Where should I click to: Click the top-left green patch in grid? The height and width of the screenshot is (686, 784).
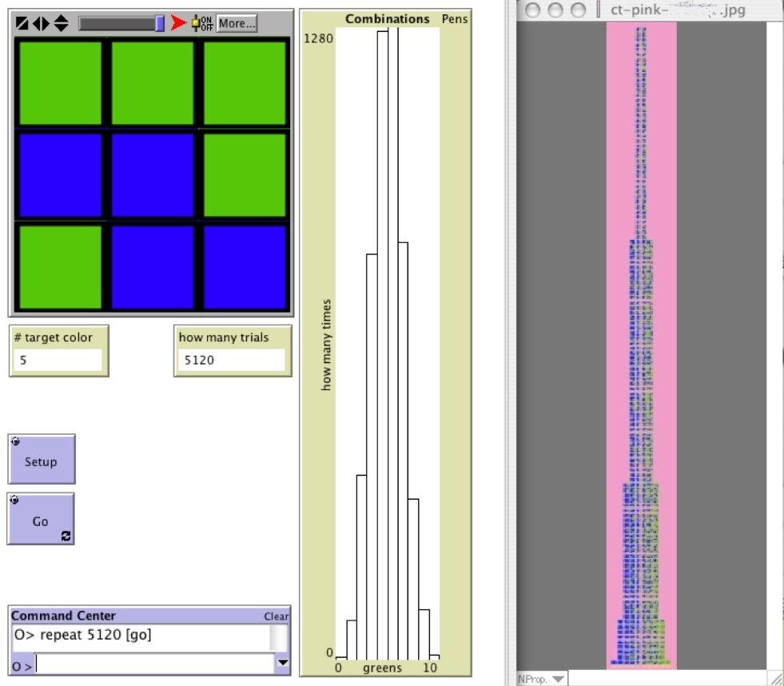tap(60, 82)
